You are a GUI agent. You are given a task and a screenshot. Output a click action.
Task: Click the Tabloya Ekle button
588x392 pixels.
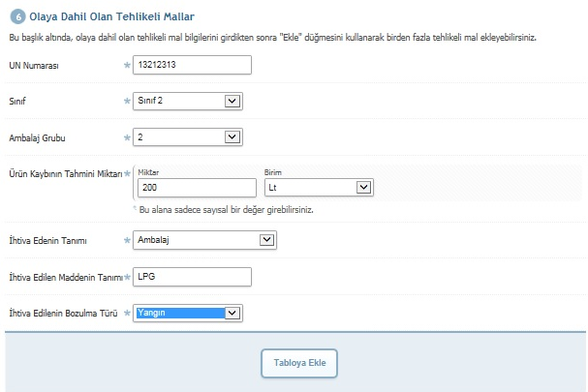click(299, 363)
